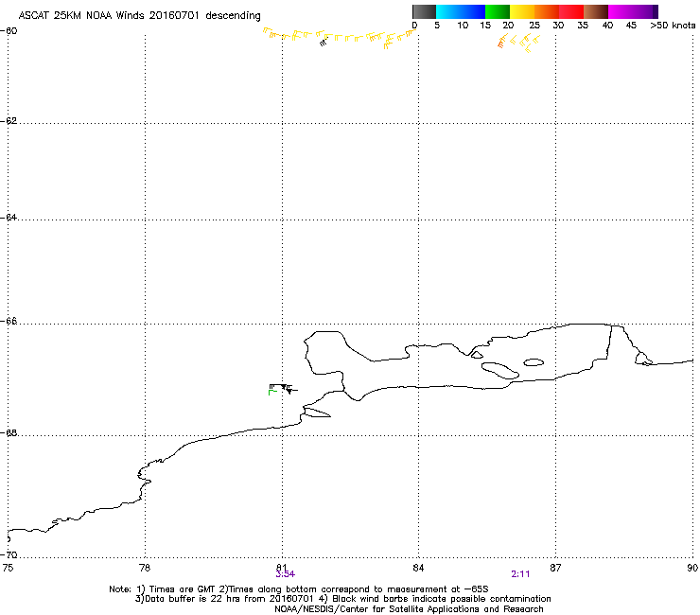700x615 pixels.
Task: Click the '20' label under the color bar
Action: pos(508,26)
